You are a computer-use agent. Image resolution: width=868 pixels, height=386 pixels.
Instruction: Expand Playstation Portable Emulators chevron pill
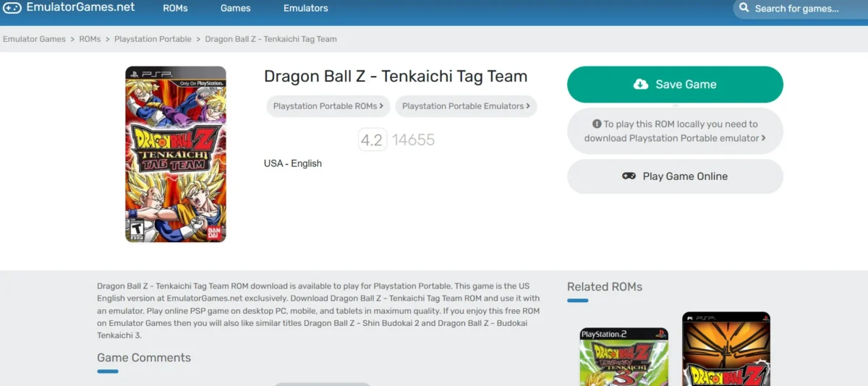tap(466, 106)
